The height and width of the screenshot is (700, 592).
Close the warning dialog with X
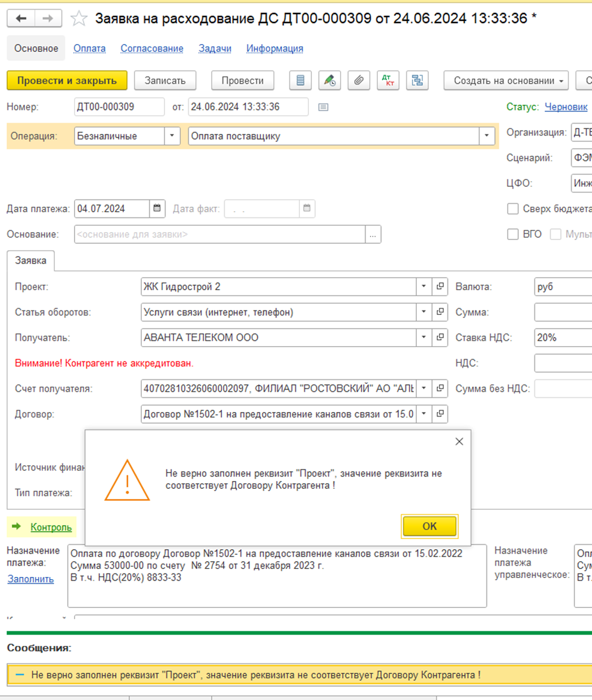(x=459, y=441)
